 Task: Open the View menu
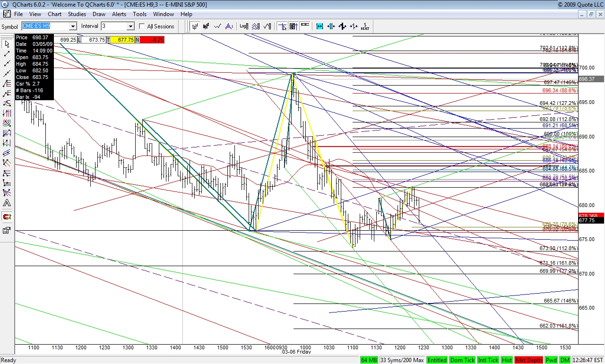point(35,14)
